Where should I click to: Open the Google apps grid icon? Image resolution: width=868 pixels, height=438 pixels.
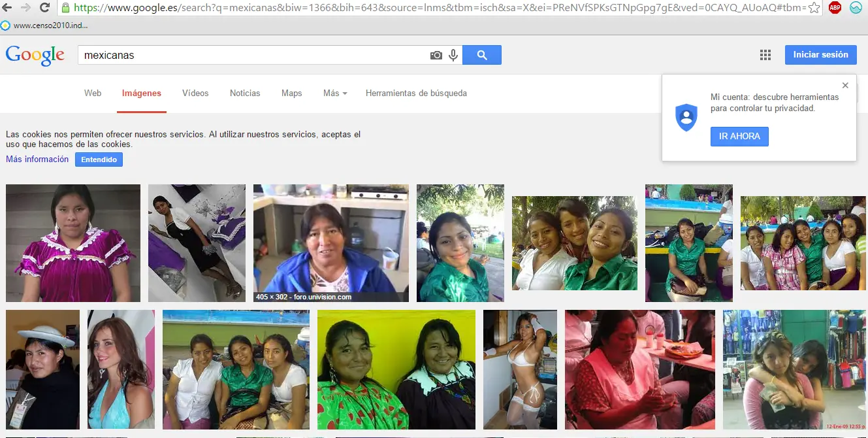[x=765, y=55]
